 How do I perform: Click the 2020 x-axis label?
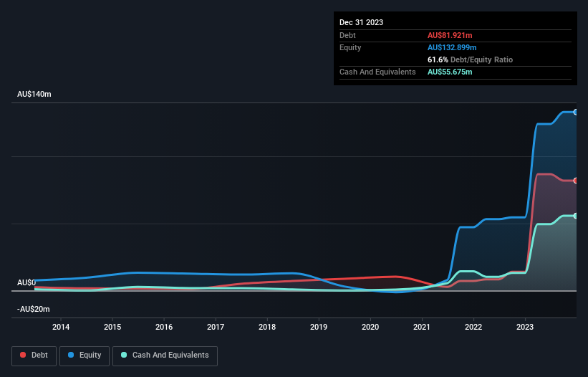click(370, 327)
